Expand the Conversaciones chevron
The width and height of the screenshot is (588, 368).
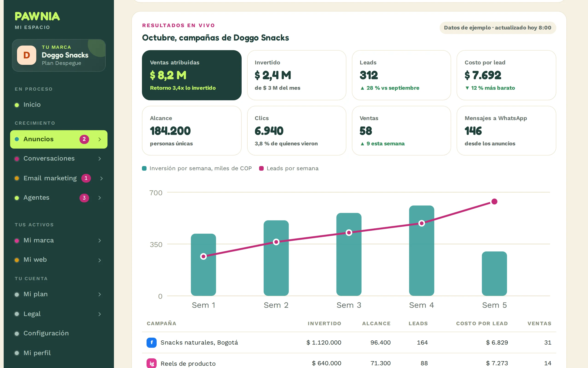point(100,159)
